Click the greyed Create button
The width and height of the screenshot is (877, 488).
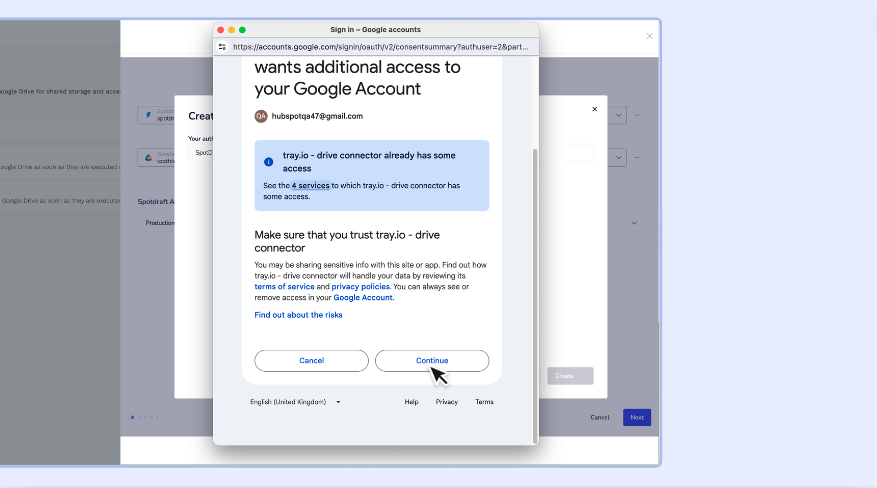[x=570, y=376]
